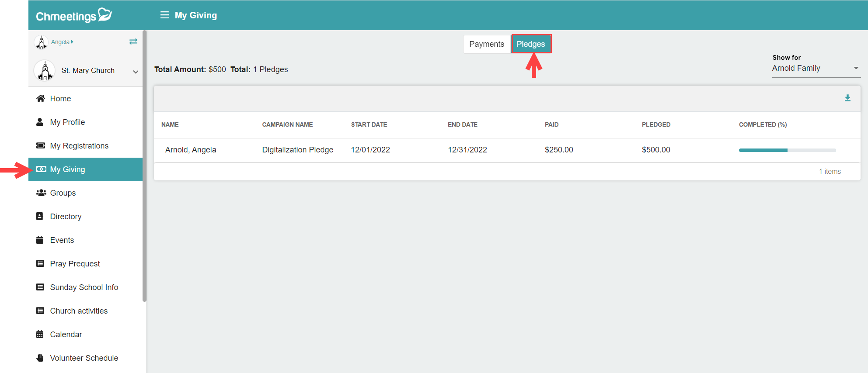Sort by START DATE column header
The width and height of the screenshot is (868, 373).
[369, 124]
